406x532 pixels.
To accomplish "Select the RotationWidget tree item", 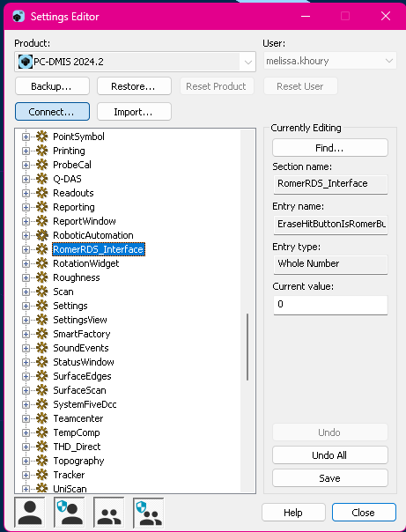I will [86, 263].
